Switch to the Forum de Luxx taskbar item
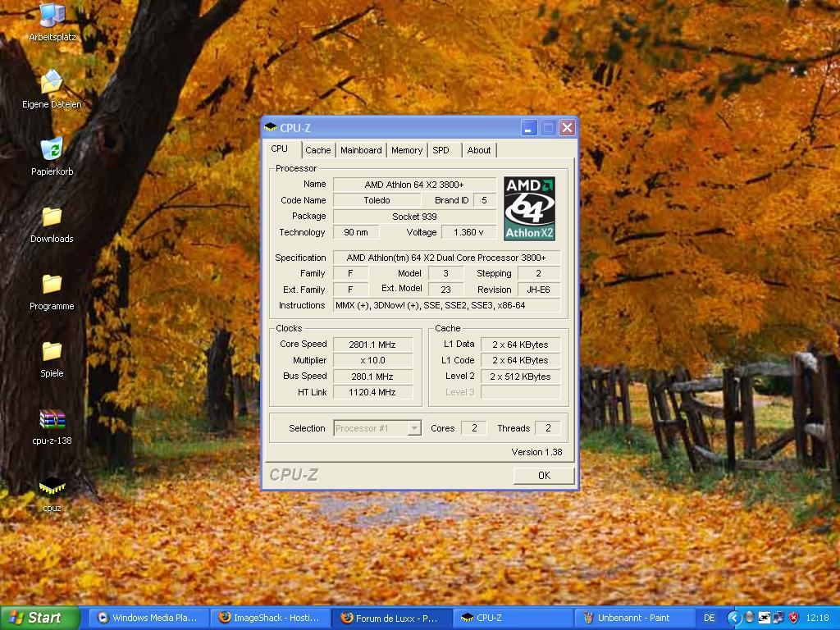Viewport: 840px width, 630px height. tap(390, 618)
